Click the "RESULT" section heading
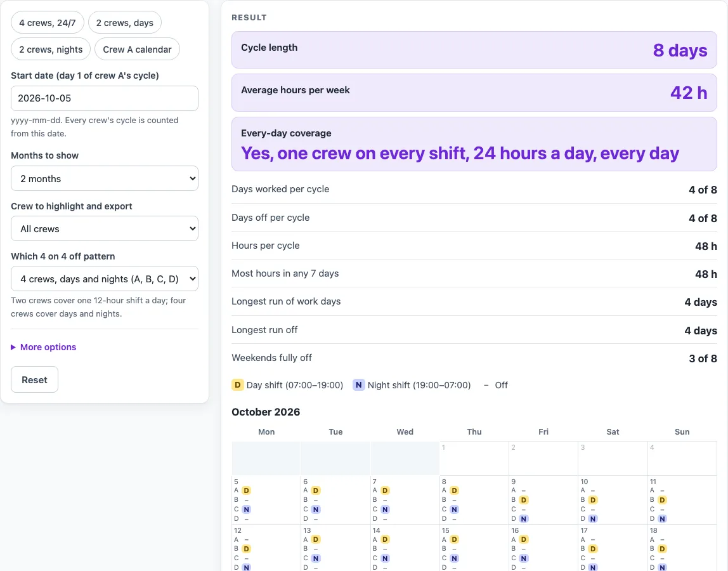Image resolution: width=728 pixels, height=571 pixels. click(x=249, y=18)
